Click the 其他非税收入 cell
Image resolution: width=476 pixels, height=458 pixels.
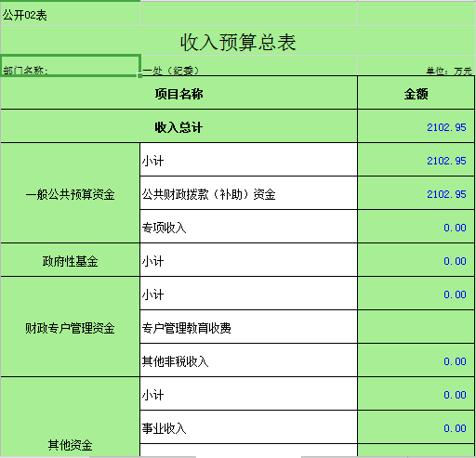[248, 360]
